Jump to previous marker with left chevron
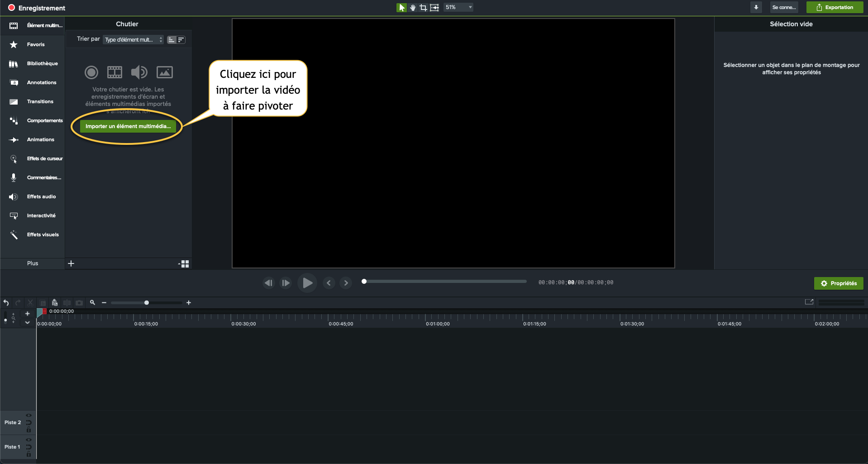Image resolution: width=868 pixels, height=464 pixels. pyautogui.click(x=329, y=283)
